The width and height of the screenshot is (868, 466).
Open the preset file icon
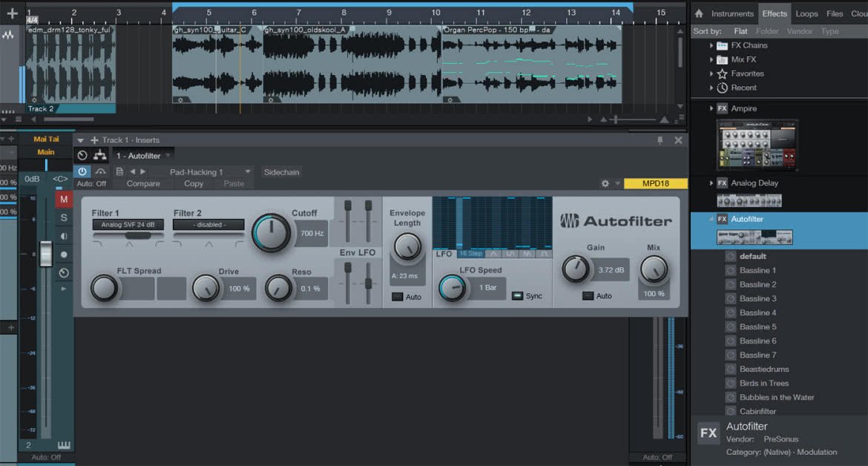pyautogui.click(x=119, y=171)
